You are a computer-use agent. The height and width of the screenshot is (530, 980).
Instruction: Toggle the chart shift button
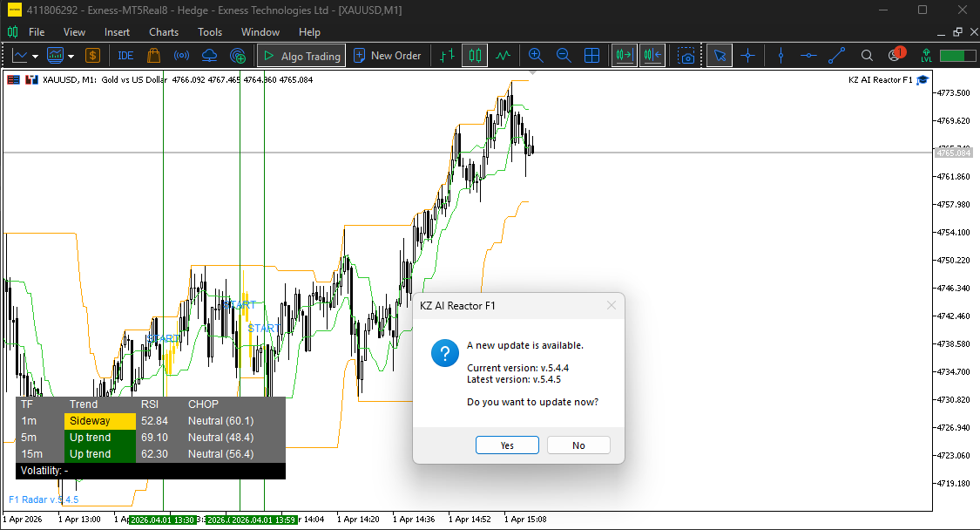(652, 56)
